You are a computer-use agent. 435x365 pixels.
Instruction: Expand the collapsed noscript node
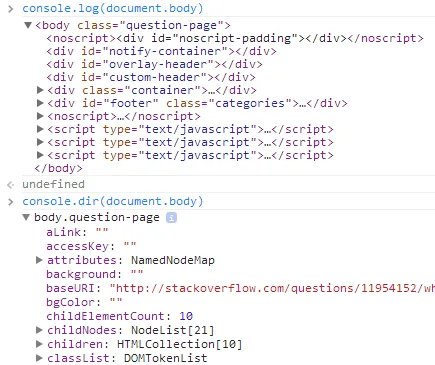click(40, 116)
